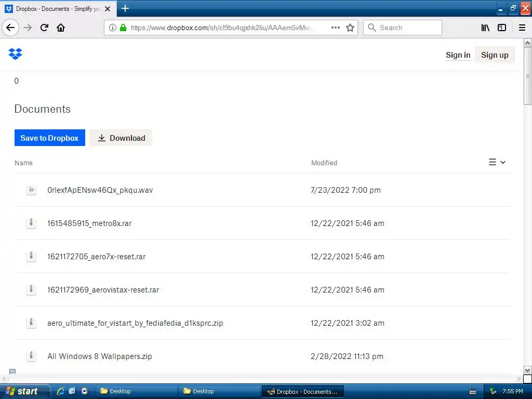Image resolution: width=532 pixels, height=399 pixels.
Task: Open file 1621172969_aerovistax-reset.rar
Action: (x=103, y=290)
